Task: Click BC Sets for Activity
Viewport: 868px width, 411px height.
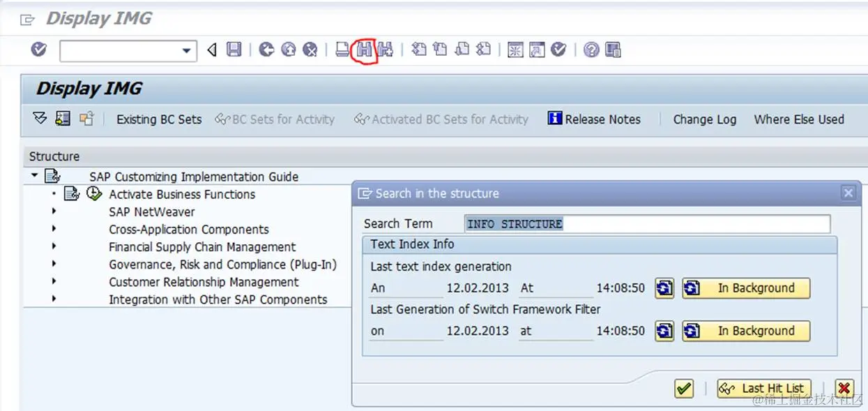Action: [x=275, y=119]
